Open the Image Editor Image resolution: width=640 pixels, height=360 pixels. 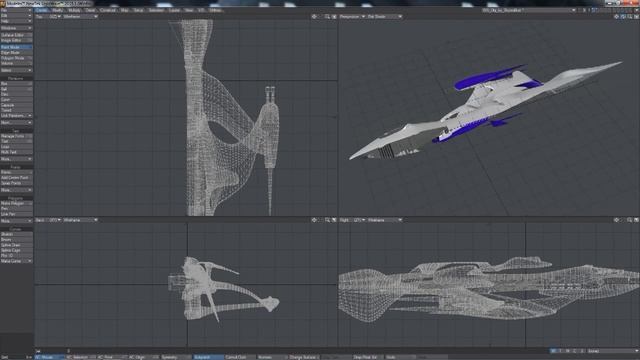point(16,40)
